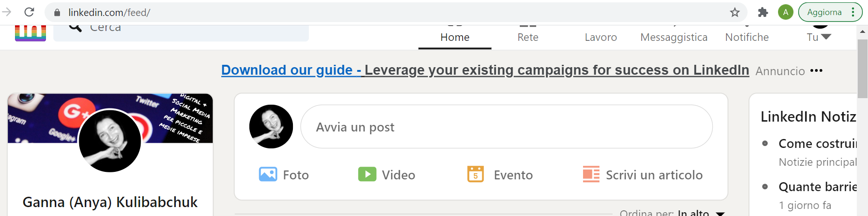Click the Aggiorna browser update button

(824, 13)
